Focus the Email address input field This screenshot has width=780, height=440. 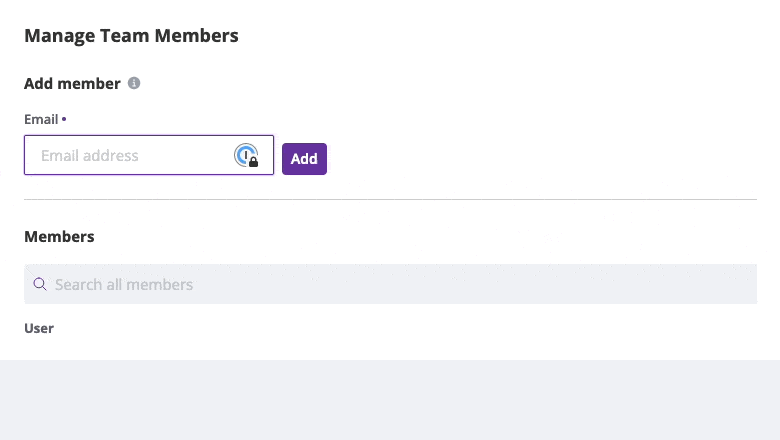point(149,155)
